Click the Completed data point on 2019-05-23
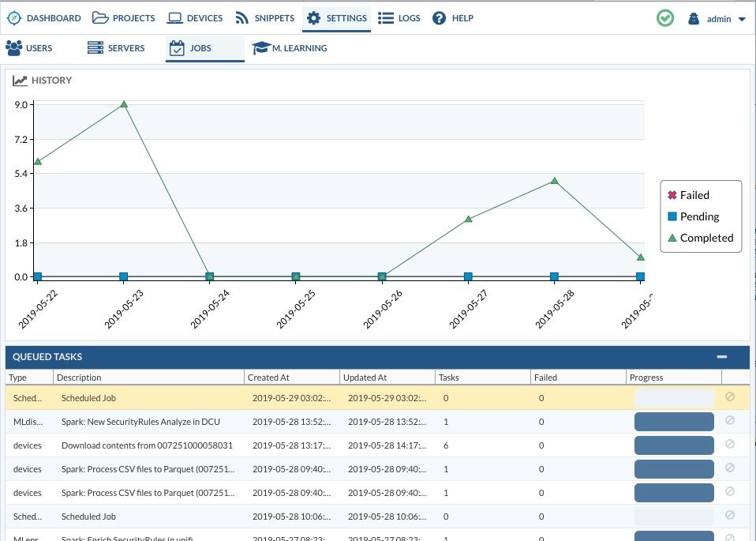The width and height of the screenshot is (756, 541). 124,104
